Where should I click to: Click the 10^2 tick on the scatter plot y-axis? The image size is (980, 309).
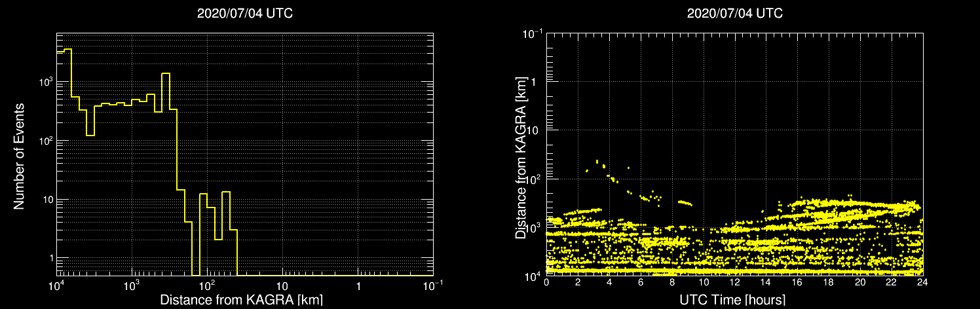click(535, 179)
